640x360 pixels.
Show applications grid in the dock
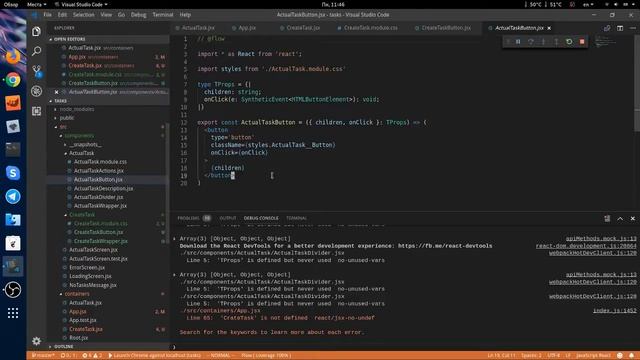(13, 313)
